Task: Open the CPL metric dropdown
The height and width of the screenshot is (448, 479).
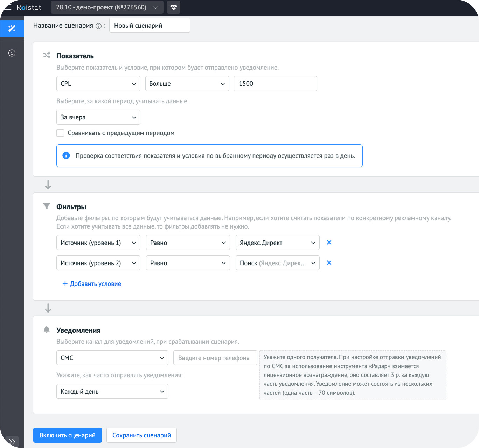Action: (x=98, y=84)
